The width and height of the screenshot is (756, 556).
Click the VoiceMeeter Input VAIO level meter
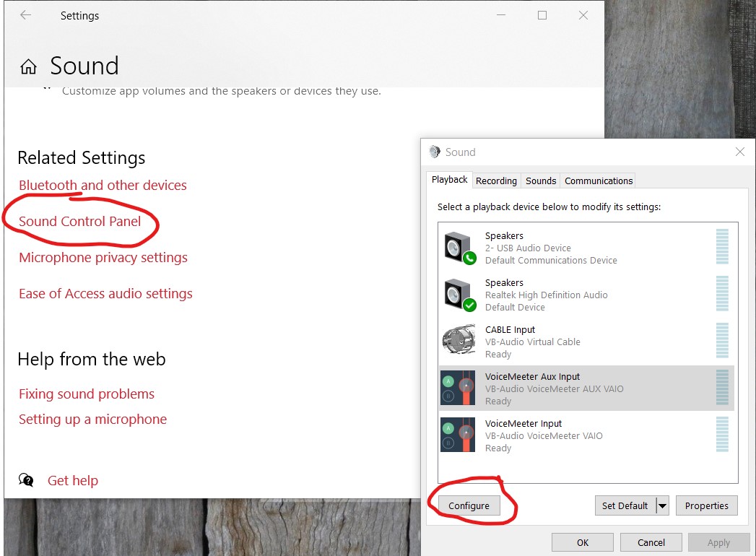[x=722, y=434]
